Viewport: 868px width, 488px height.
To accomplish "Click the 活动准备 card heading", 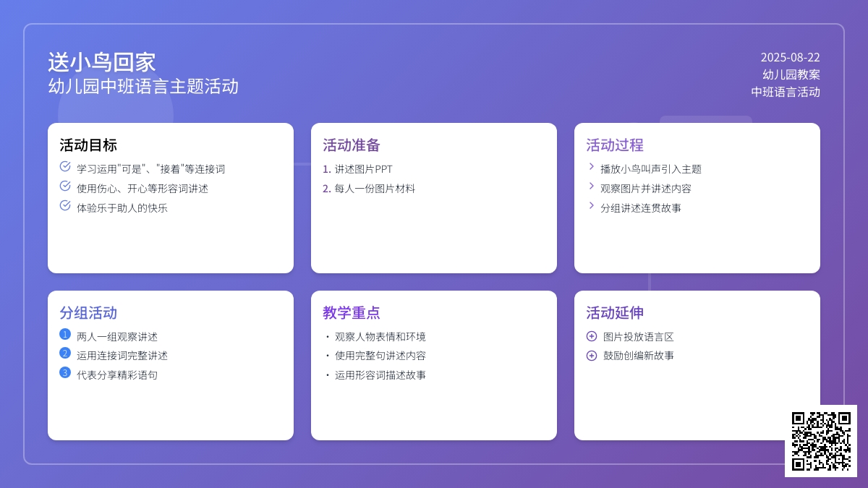I will pyautogui.click(x=352, y=145).
